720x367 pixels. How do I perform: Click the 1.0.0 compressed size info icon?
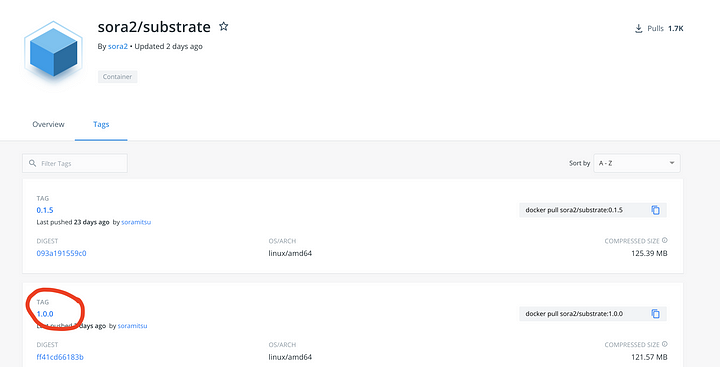point(665,344)
